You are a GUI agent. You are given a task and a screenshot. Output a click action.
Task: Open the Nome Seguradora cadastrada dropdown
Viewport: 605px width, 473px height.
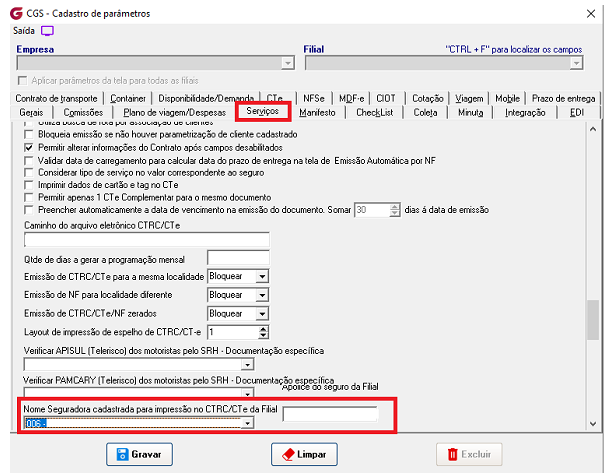tap(247, 423)
